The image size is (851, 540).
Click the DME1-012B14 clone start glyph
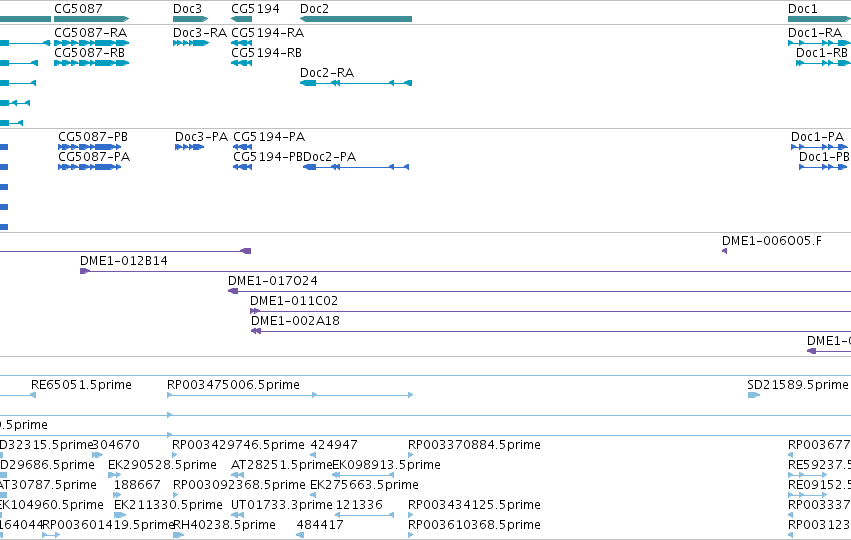[85, 271]
